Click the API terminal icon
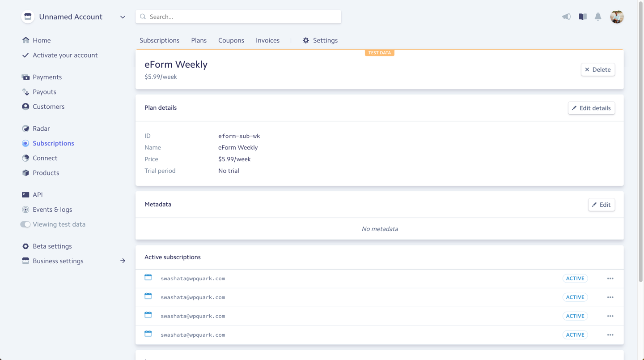The image size is (644, 360). tap(25, 195)
